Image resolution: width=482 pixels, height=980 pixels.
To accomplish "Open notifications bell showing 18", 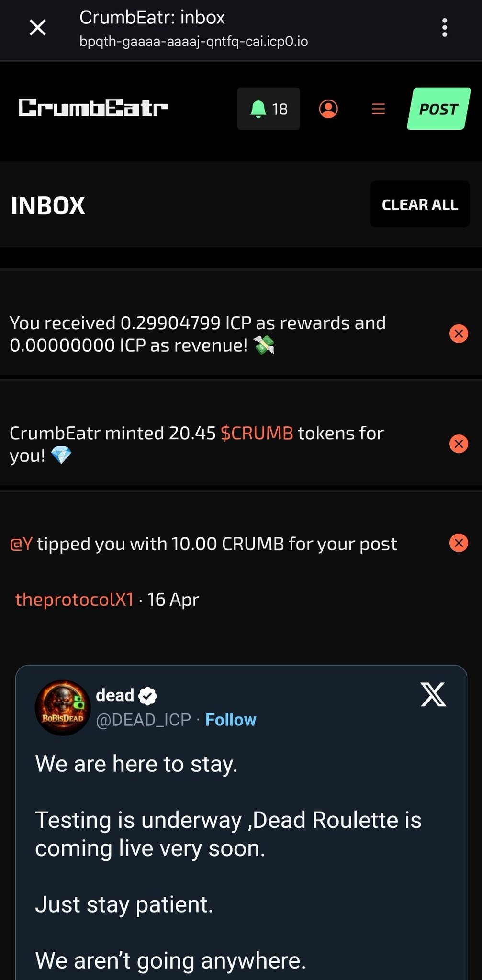I will (x=269, y=109).
